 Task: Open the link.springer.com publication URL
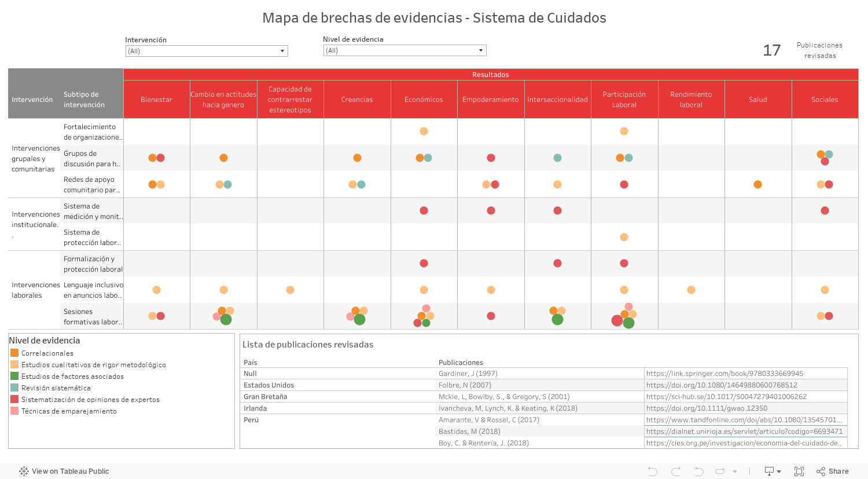[x=724, y=374]
